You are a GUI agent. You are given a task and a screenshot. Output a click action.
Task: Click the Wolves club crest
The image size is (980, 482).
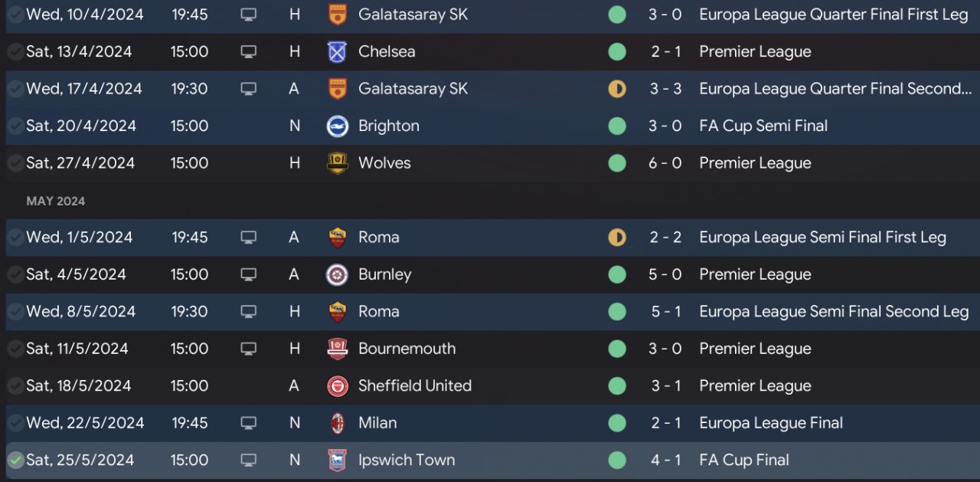(337, 163)
